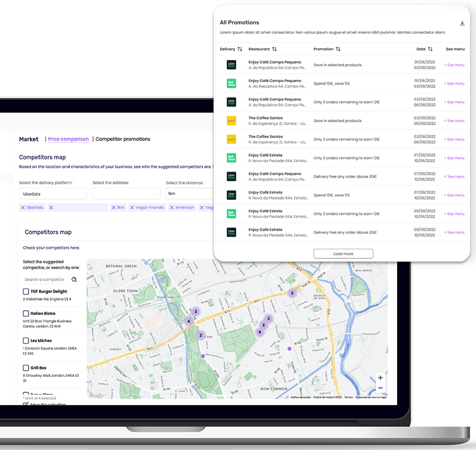
Task: Click the See menu column header
Action: (x=455, y=49)
